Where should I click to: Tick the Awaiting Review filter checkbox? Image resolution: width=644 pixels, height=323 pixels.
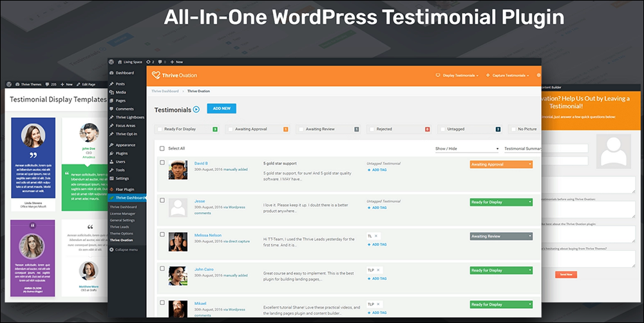[x=301, y=129]
